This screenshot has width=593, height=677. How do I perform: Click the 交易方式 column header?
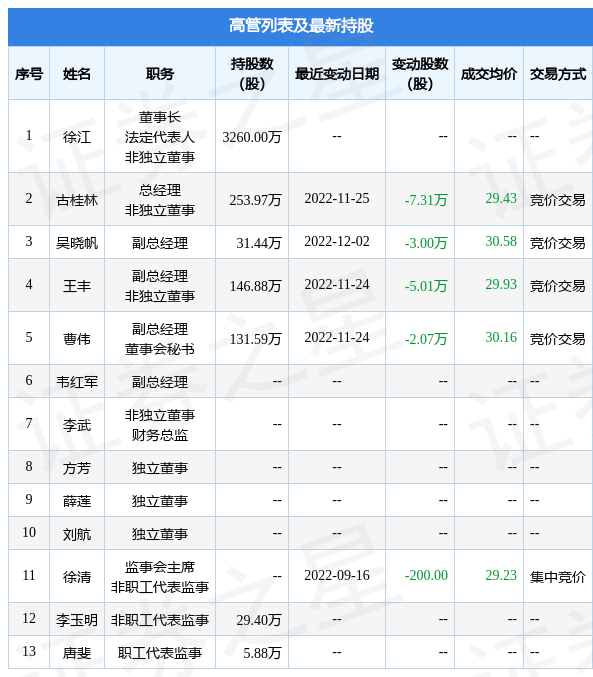pos(558,73)
